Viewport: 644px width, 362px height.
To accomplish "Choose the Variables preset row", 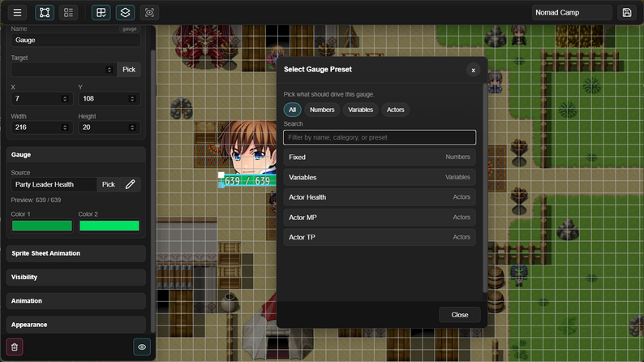I will 380,177.
